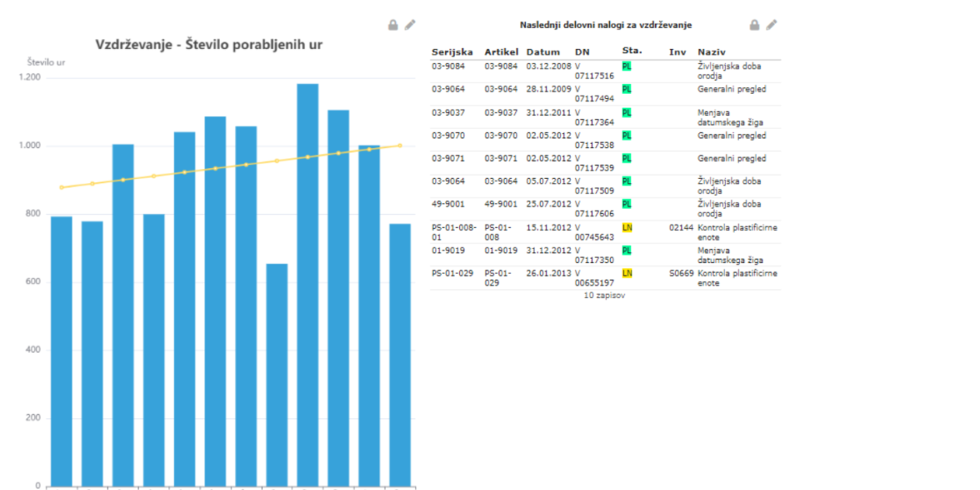Image resolution: width=980 pixels, height=490 pixels.
Task: Select row with serial 49-9001
Action: coord(605,209)
